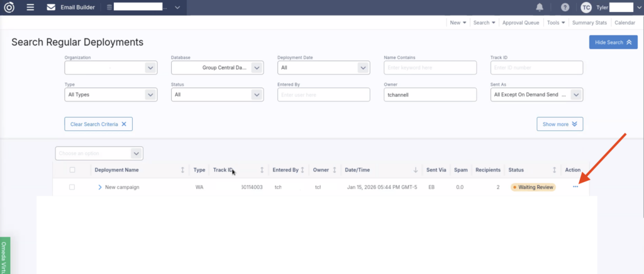Open the Type dropdown showing All Types
The width and height of the screenshot is (644, 274).
coord(111,94)
